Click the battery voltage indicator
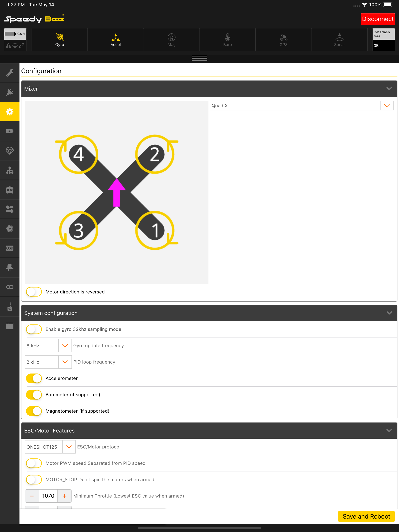399x532 pixels. click(x=15, y=34)
